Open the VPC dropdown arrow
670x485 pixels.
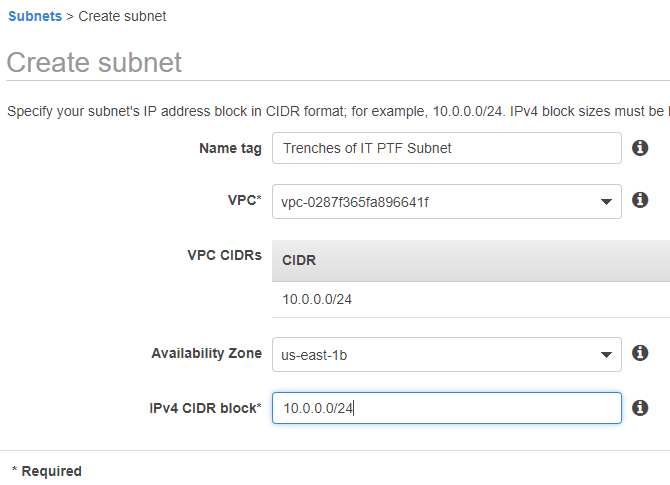[606, 202]
